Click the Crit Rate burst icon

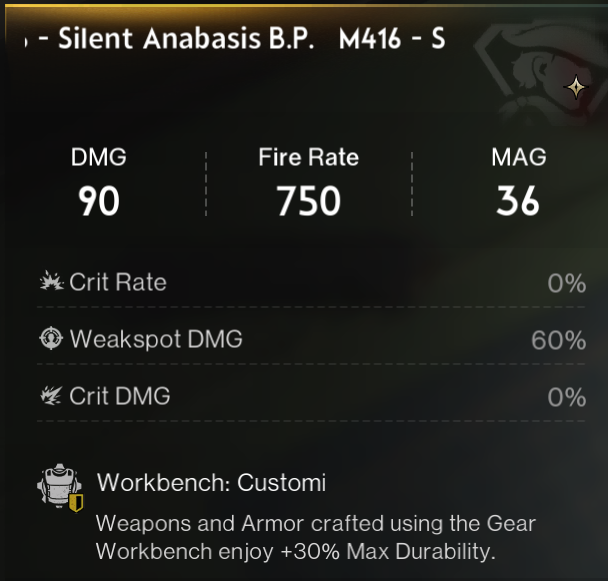51,282
